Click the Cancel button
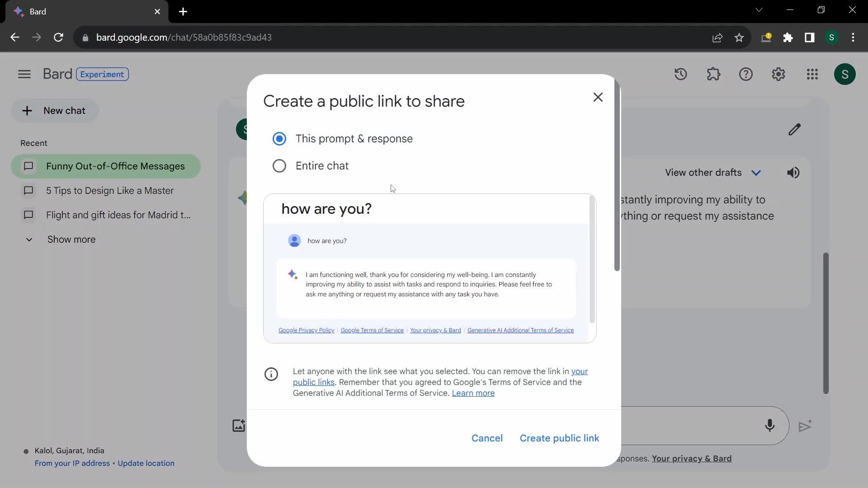 (487, 438)
